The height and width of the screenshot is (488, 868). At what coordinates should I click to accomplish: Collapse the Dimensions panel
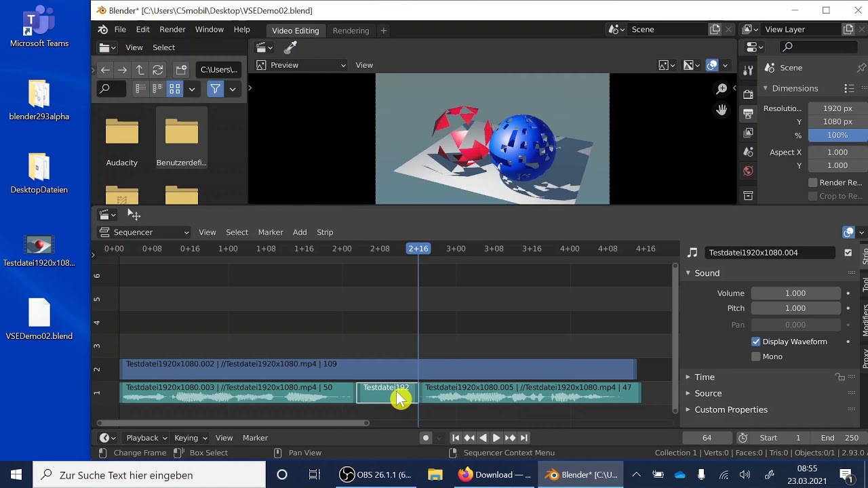(x=795, y=88)
